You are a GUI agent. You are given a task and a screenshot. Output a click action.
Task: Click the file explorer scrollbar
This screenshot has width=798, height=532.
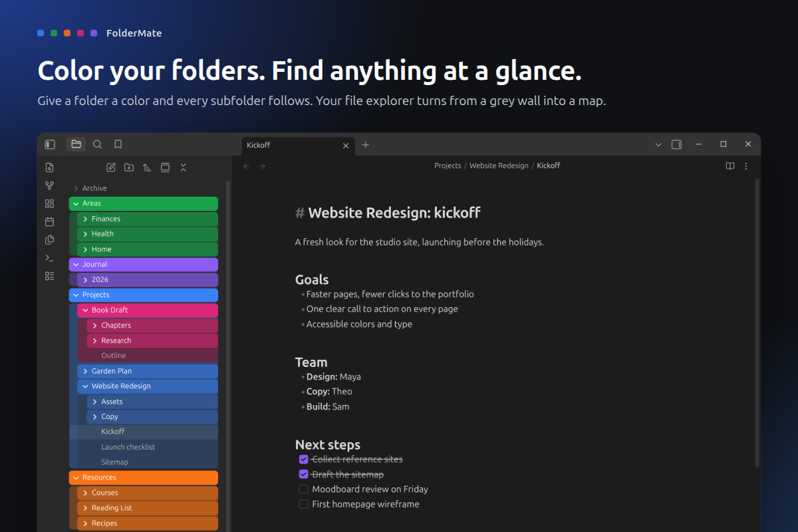[x=228, y=356]
